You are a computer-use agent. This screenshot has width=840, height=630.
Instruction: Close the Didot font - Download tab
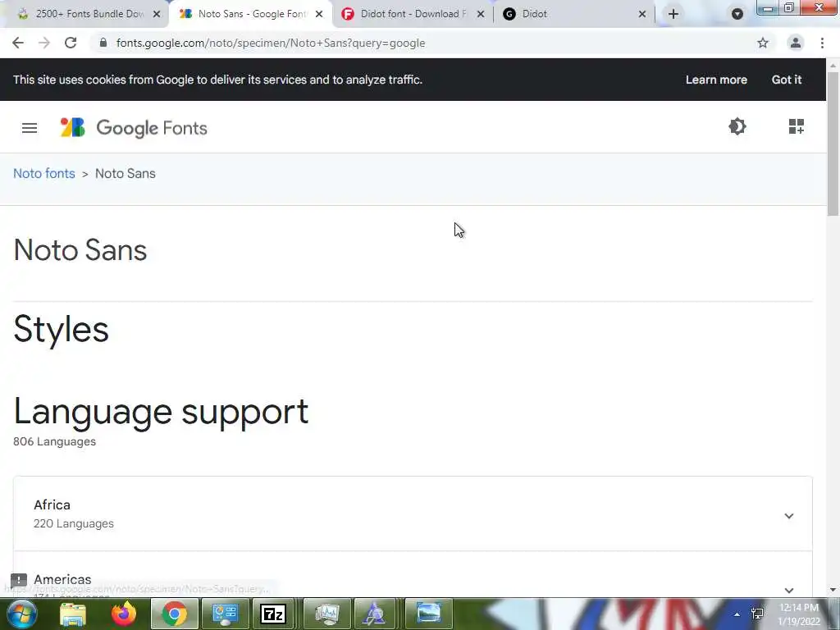click(x=481, y=14)
